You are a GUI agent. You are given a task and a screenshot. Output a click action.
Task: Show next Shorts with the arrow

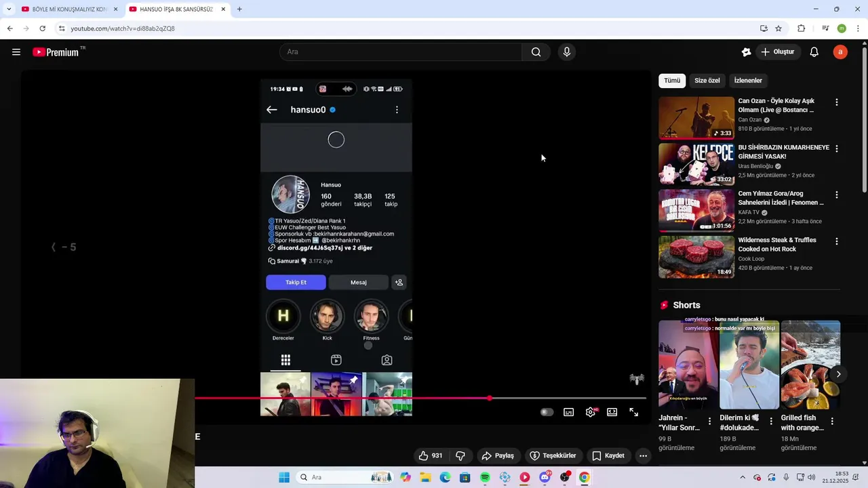[838, 374]
